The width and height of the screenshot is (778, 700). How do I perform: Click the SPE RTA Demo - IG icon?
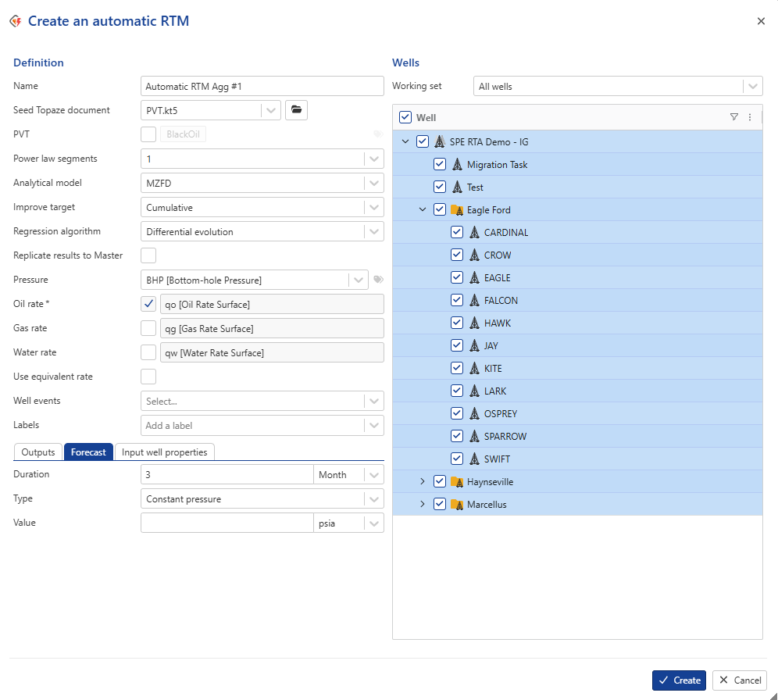tap(440, 142)
